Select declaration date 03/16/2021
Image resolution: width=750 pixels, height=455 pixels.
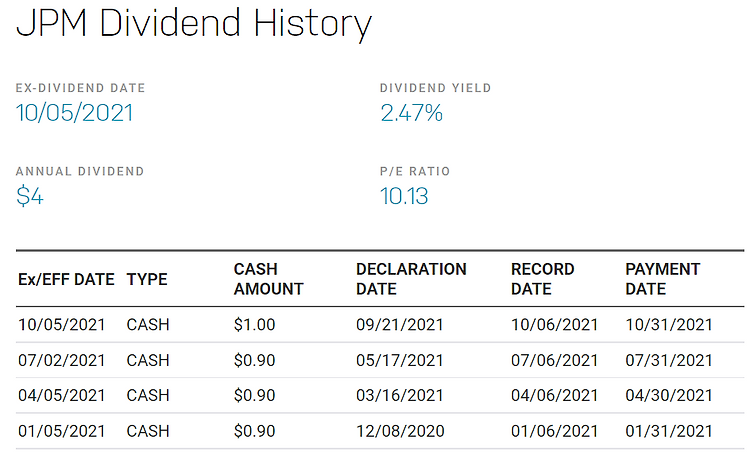400,396
